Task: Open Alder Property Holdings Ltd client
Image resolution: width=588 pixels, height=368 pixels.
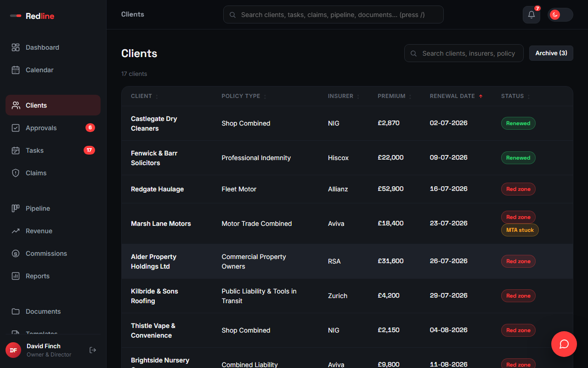Action: (x=153, y=261)
